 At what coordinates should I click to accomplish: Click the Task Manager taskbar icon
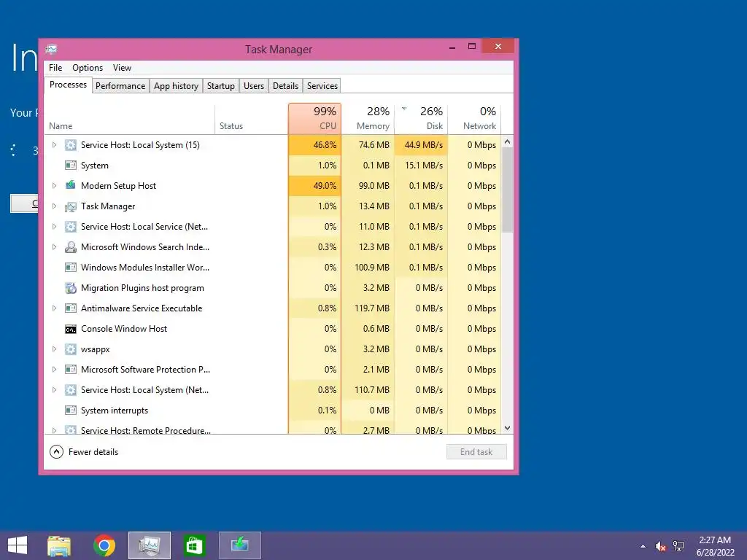pos(150,545)
